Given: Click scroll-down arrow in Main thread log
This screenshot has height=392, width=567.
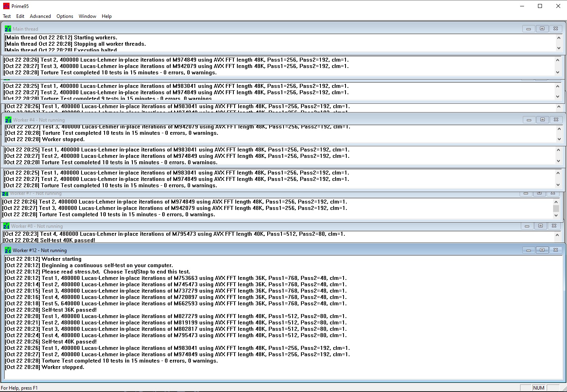Looking at the screenshot, I should (559, 48).
